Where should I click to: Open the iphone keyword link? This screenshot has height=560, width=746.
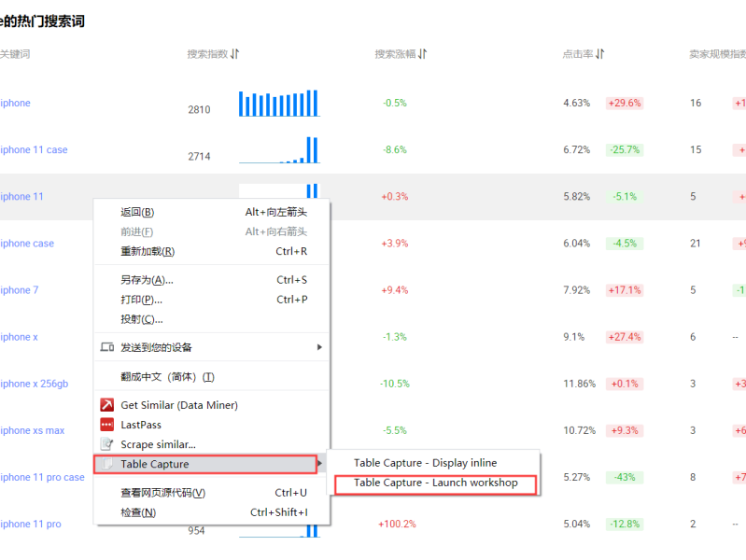[15, 103]
